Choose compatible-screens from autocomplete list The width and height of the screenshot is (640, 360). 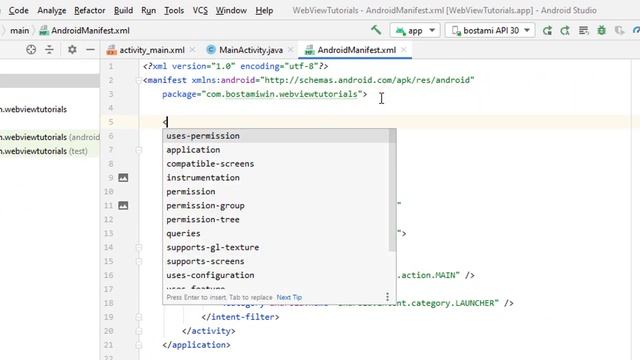pos(276,164)
